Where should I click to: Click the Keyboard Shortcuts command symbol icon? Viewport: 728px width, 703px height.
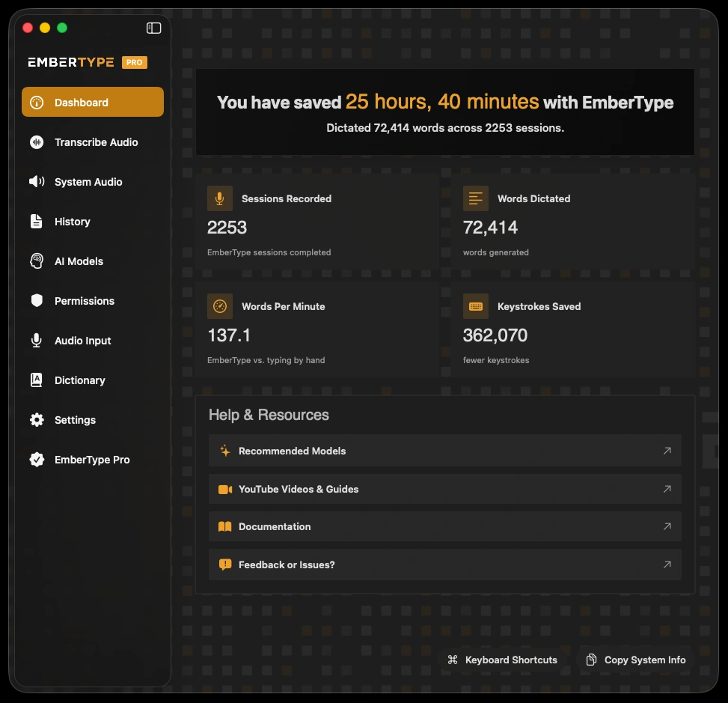point(453,660)
